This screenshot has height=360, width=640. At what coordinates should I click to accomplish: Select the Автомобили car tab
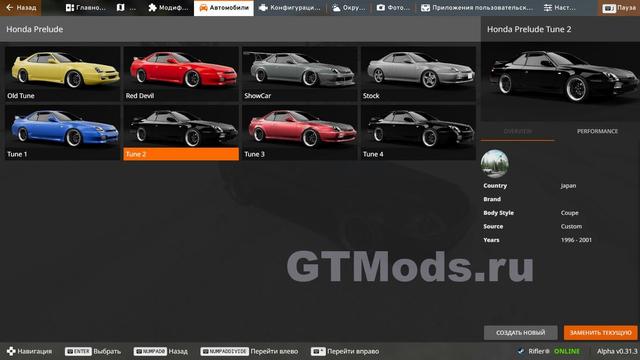[224, 8]
